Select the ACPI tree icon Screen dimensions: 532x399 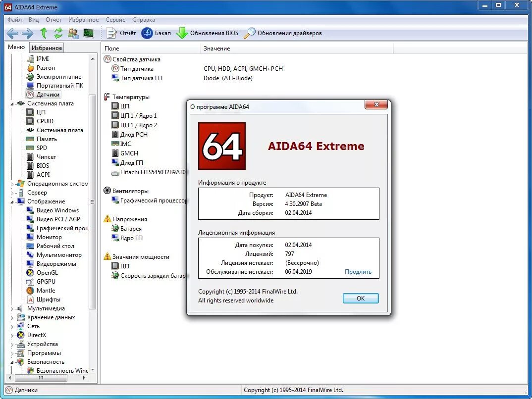pyautogui.click(x=31, y=175)
